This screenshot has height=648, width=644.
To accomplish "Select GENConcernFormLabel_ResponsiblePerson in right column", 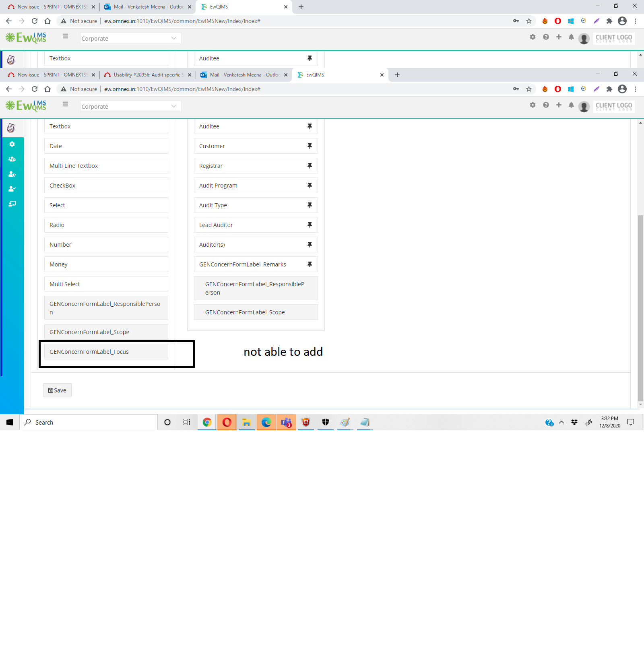I will click(256, 288).
